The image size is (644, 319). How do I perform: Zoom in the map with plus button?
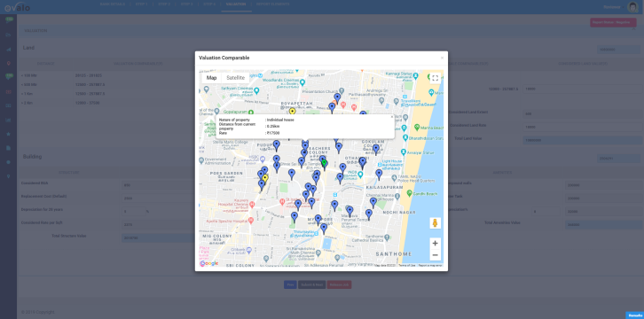click(x=435, y=243)
